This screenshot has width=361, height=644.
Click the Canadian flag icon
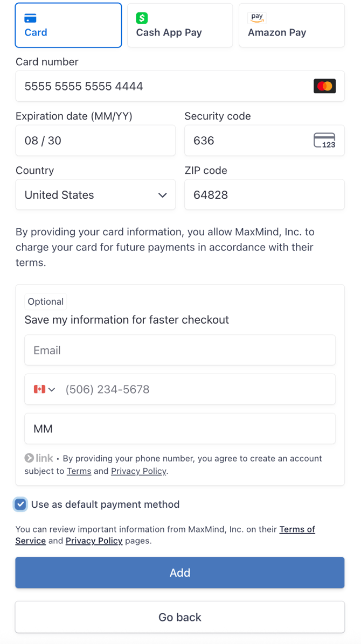[x=39, y=389]
